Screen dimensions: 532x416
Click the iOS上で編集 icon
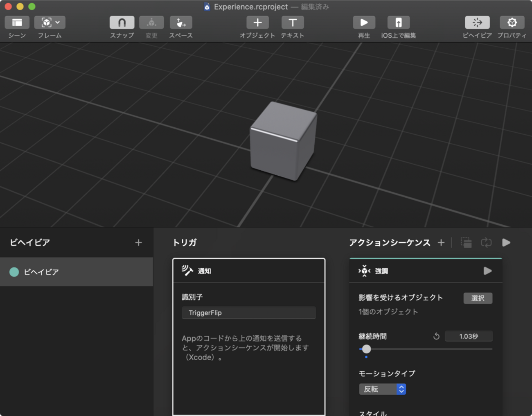[x=398, y=23]
